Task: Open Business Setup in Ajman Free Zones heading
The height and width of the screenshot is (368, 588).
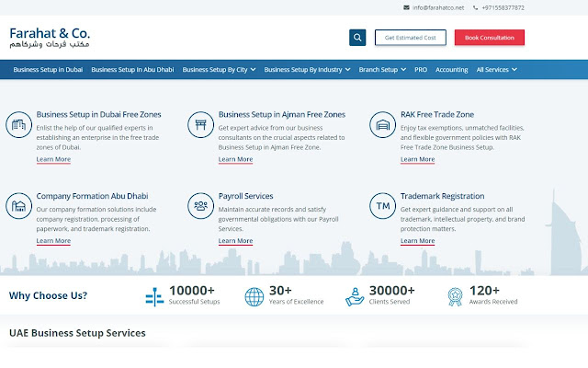Action: coord(282,114)
